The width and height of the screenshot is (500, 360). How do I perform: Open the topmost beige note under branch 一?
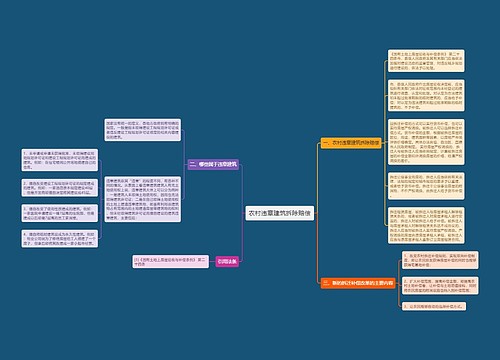point(426,61)
